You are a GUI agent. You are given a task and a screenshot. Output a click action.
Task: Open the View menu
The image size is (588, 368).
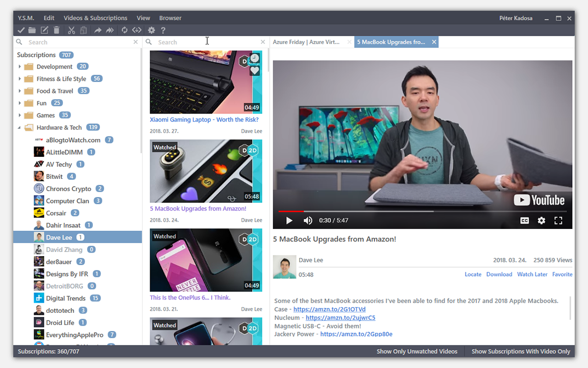(x=143, y=18)
